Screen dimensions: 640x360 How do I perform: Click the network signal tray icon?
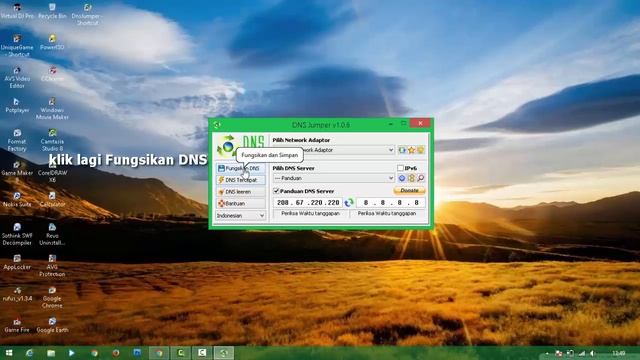[582, 353]
